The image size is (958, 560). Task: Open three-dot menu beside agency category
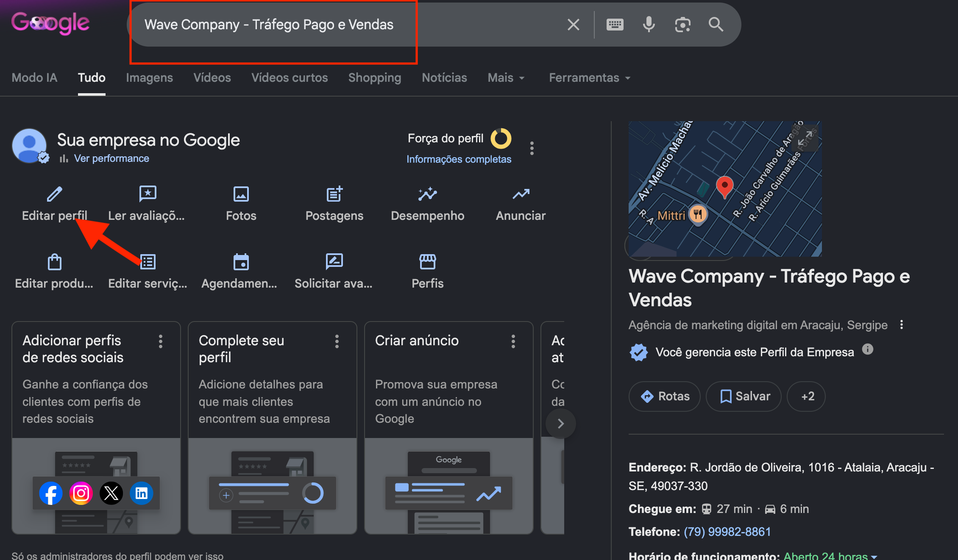(x=901, y=325)
